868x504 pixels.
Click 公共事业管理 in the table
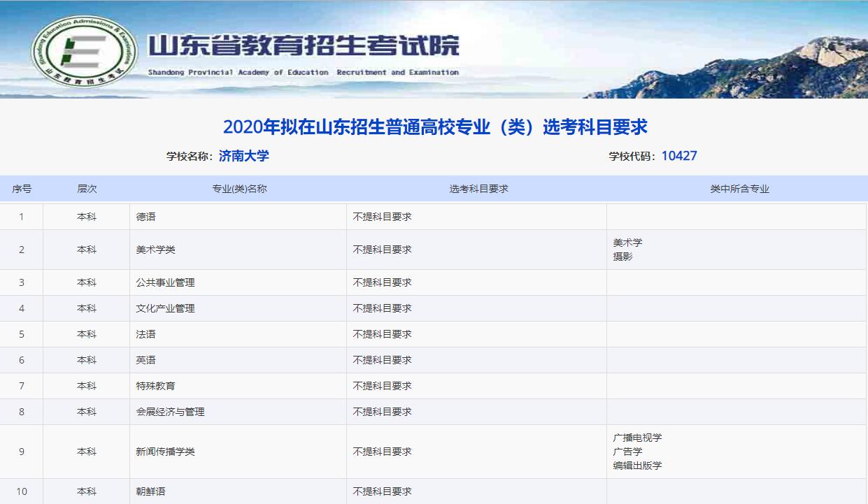pos(166,282)
